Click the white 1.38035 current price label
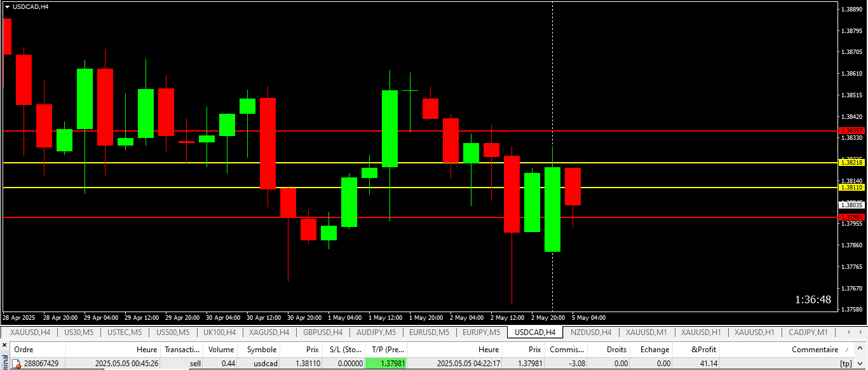 851,205
